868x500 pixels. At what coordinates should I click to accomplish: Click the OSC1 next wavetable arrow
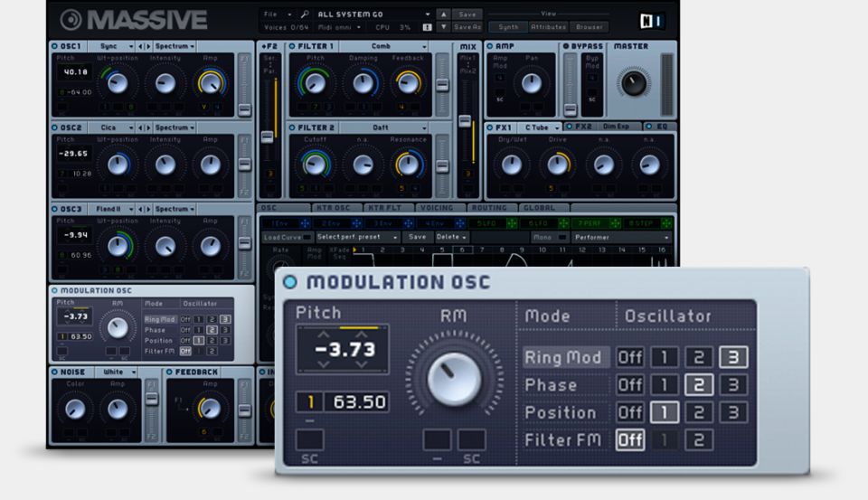(x=148, y=46)
